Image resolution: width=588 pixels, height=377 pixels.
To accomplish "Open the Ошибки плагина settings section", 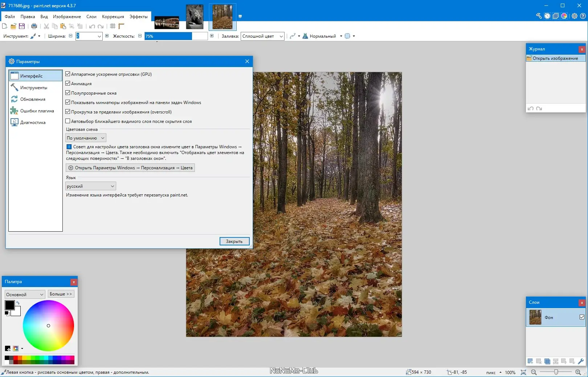I will click(36, 111).
